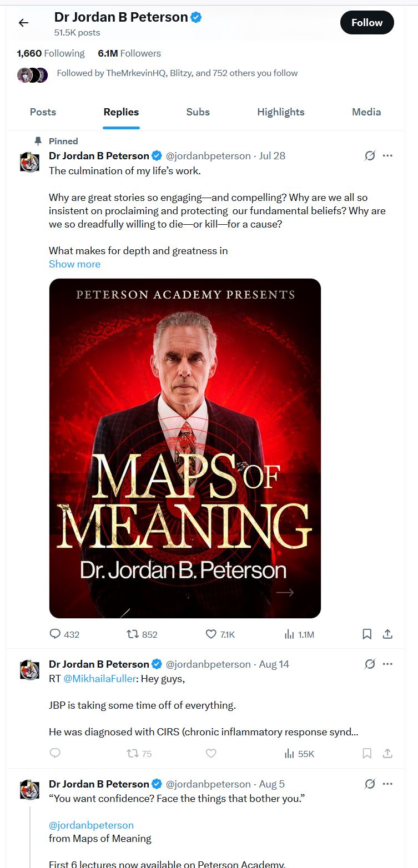The width and height of the screenshot is (418, 868).
Task: Expand pinned post with Show more
Action: (74, 264)
